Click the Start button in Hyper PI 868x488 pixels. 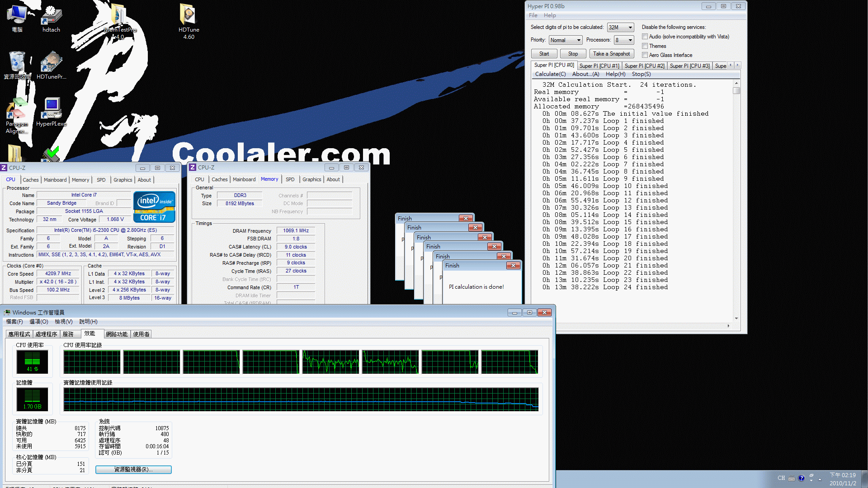(x=544, y=54)
